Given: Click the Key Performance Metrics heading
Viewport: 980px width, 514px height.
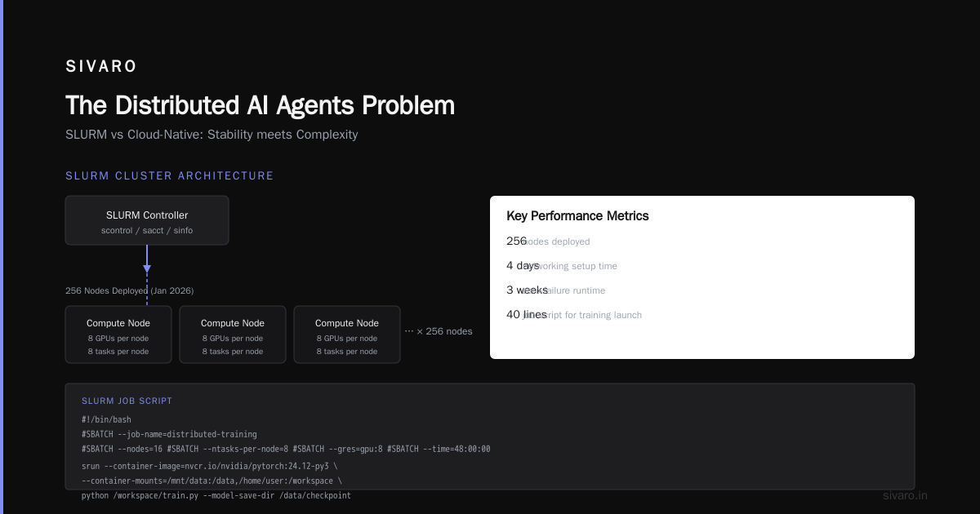Looking at the screenshot, I should pos(577,216).
